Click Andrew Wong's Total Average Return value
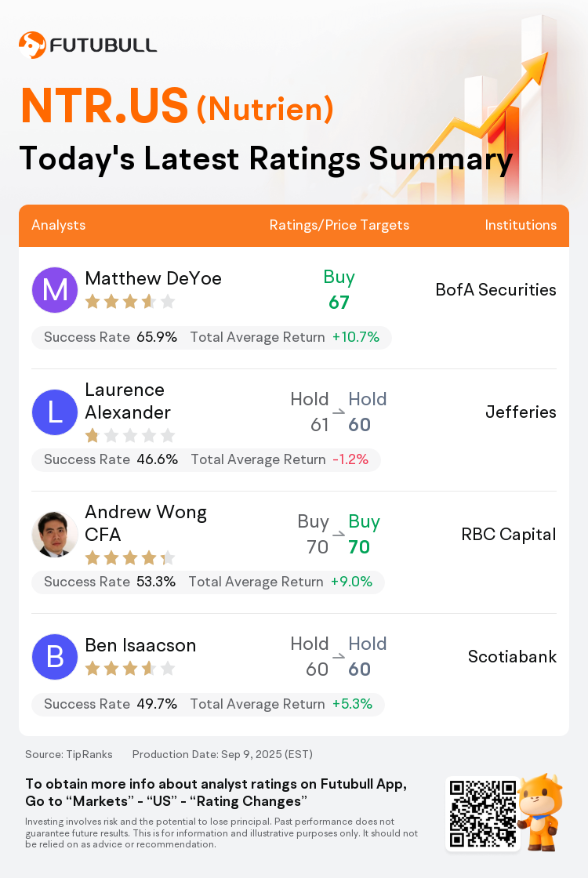Image resolution: width=588 pixels, height=878 pixels. click(352, 582)
